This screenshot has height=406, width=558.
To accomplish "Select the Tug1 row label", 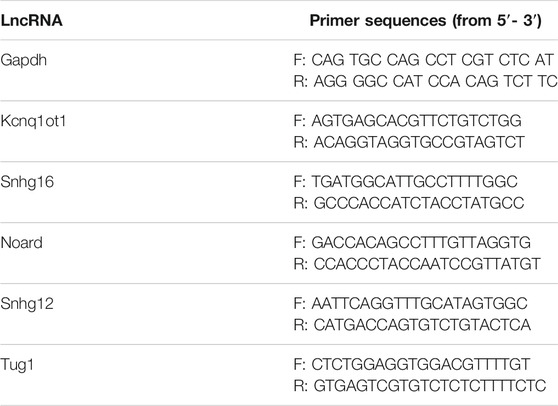I will tap(17, 365).
